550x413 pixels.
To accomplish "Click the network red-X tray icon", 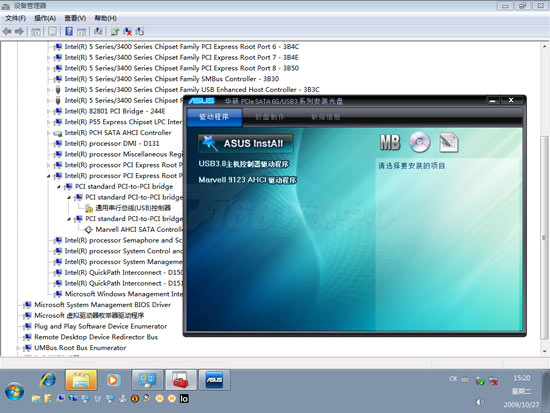I will tap(494, 381).
